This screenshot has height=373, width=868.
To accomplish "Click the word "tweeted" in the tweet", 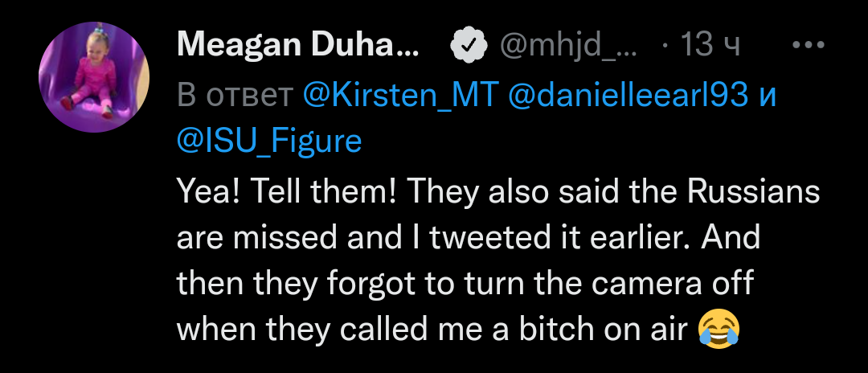I will 479,238.
